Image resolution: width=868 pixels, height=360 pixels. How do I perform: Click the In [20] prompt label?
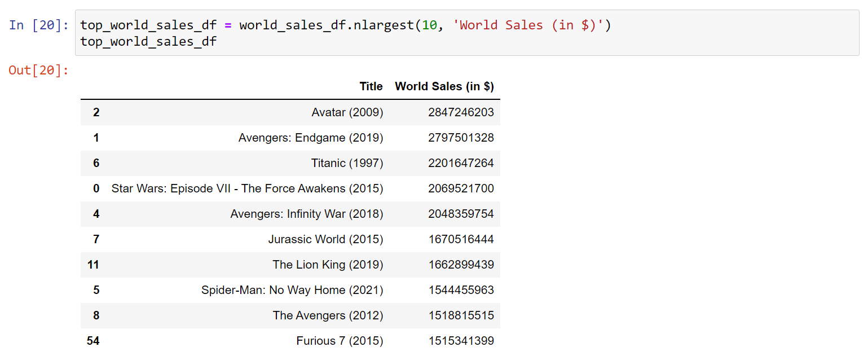pyautogui.click(x=38, y=25)
